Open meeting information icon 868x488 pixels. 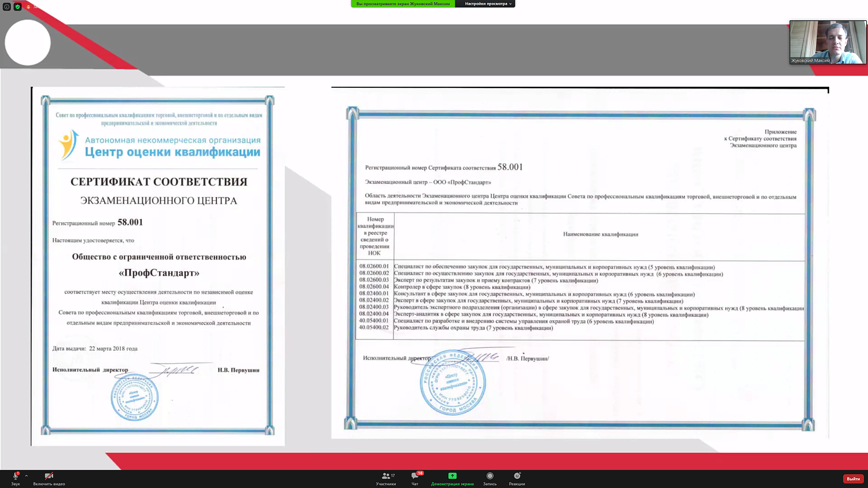point(7,7)
